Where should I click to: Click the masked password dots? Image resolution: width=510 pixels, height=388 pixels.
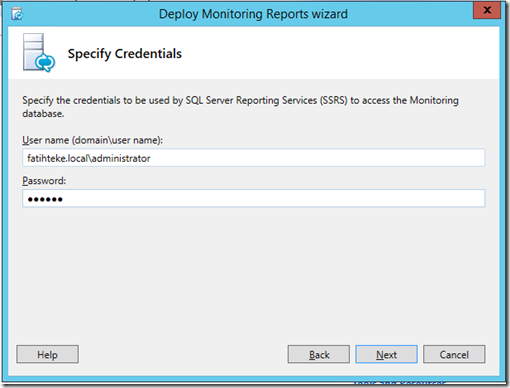[x=45, y=199]
